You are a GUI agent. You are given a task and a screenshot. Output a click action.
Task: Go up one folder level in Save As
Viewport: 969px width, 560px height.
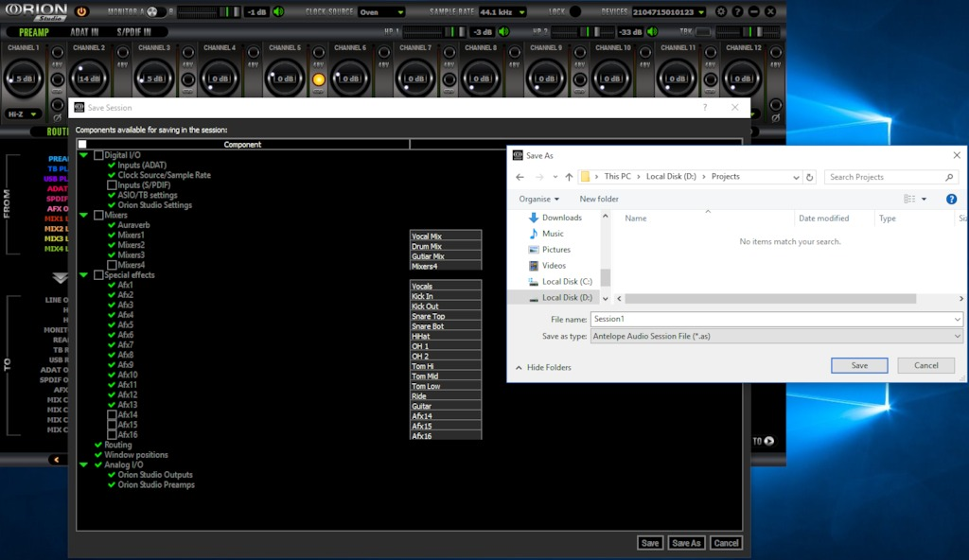pyautogui.click(x=569, y=177)
